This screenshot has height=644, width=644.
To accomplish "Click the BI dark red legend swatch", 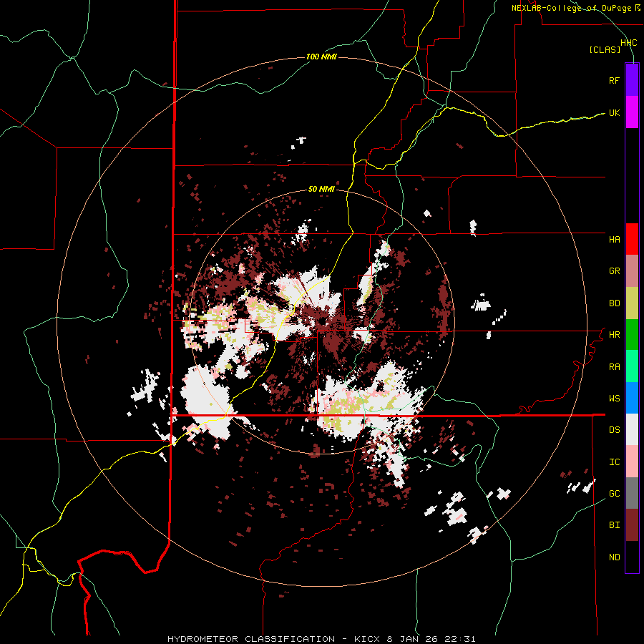I will tap(632, 525).
